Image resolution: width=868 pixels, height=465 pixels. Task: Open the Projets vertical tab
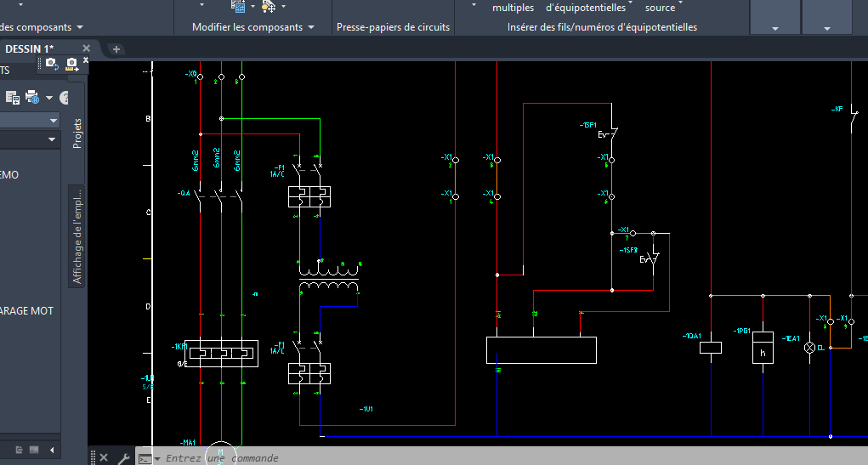coord(77,133)
